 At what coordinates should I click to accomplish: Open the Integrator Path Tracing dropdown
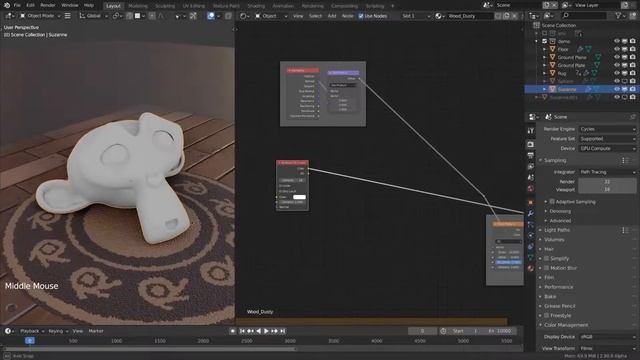point(607,172)
